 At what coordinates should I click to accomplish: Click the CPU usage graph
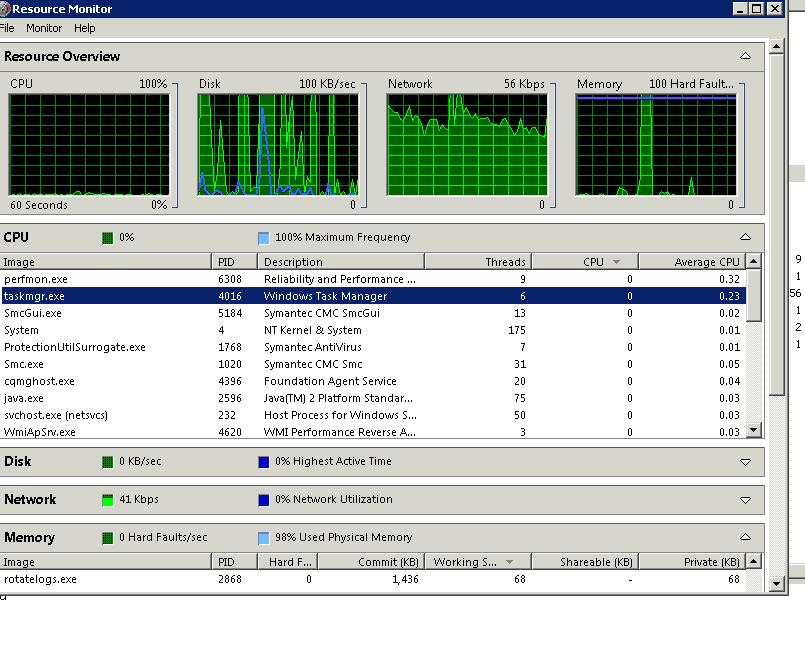click(x=89, y=144)
